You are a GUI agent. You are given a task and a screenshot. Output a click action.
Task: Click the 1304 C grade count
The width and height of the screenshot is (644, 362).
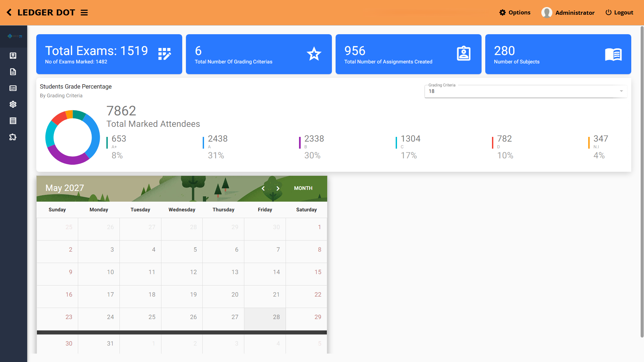point(410,139)
